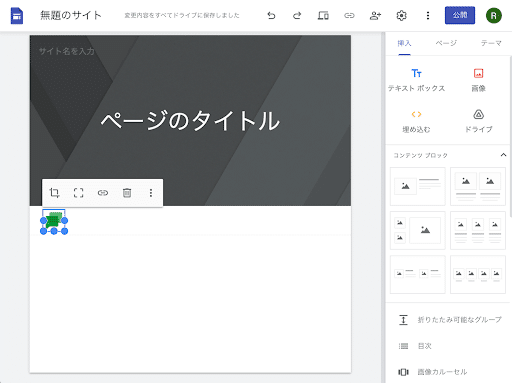Redo the last change
The image size is (512, 383).
[x=297, y=15]
